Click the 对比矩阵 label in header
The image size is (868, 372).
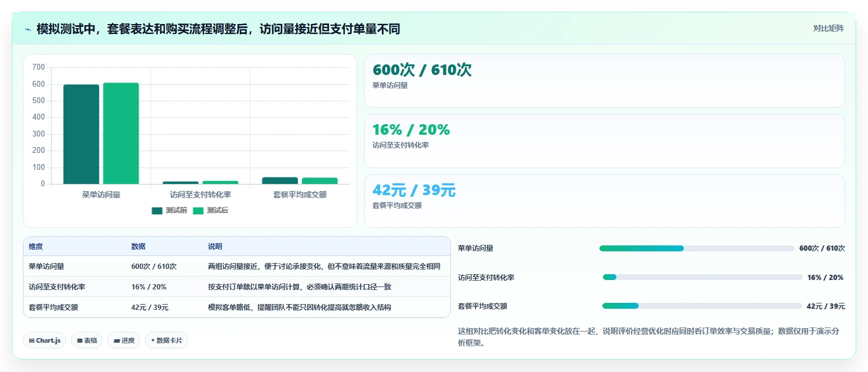point(828,28)
